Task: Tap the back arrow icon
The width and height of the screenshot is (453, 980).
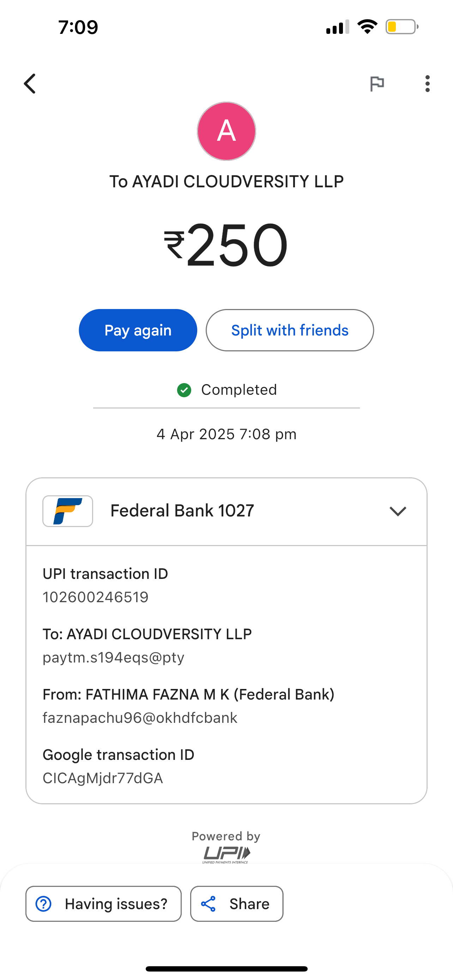Action: (x=30, y=84)
